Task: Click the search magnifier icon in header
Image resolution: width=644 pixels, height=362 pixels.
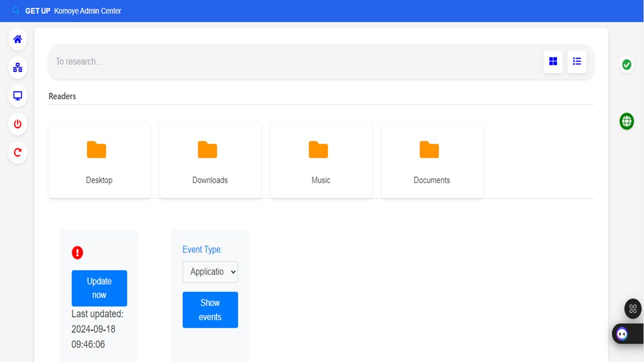Action: (16, 11)
